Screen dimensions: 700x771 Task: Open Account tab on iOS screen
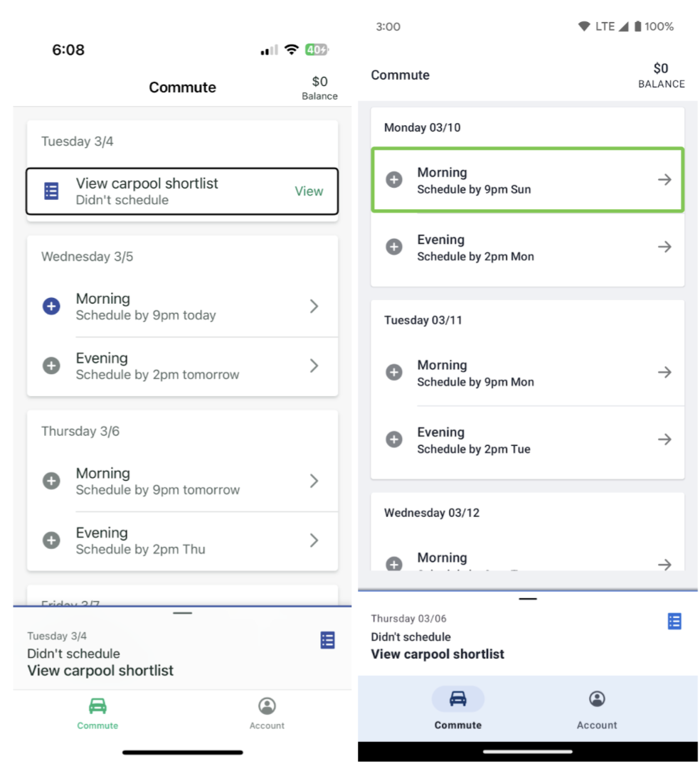pos(267,713)
